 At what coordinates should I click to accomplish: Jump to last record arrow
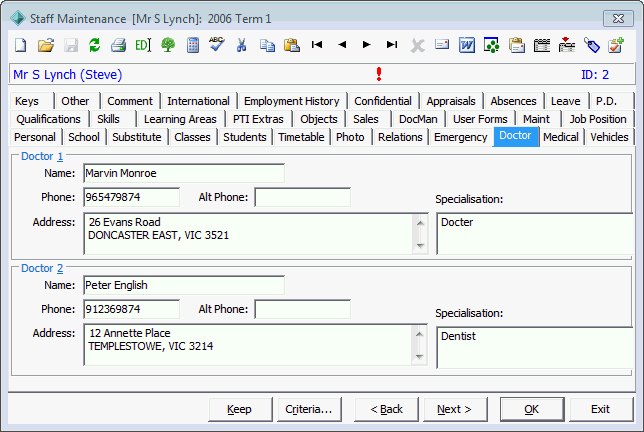(392, 44)
